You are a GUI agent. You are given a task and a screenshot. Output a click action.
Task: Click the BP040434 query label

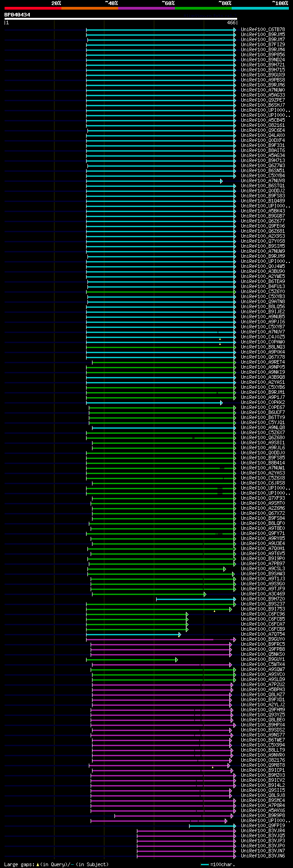point(17,15)
